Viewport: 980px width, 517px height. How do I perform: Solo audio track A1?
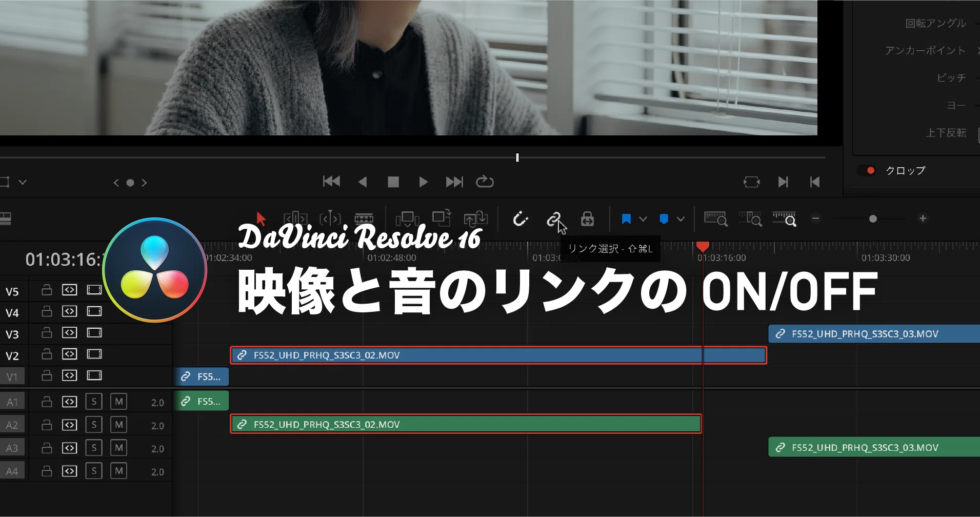[x=94, y=402]
